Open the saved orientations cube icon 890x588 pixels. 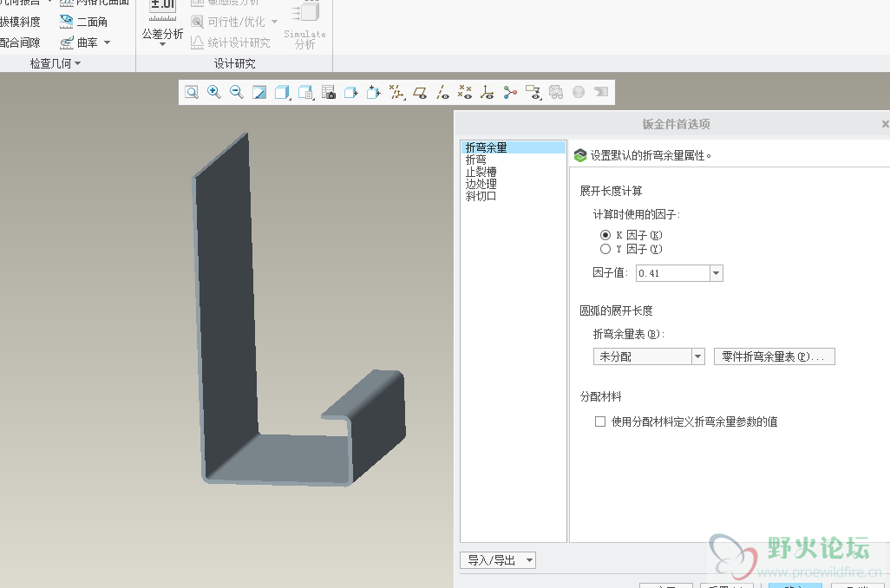[306, 92]
